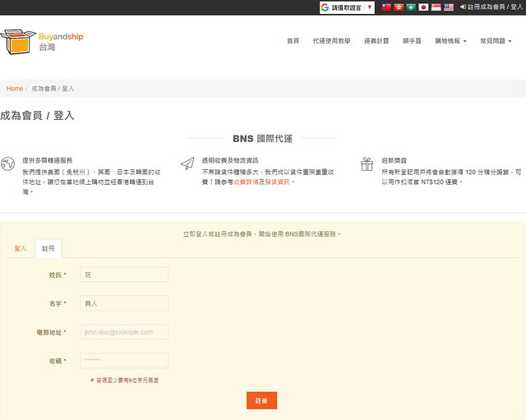Open the 收費詳情 link
The height and width of the screenshot is (420, 526).
[x=245, y=181]
